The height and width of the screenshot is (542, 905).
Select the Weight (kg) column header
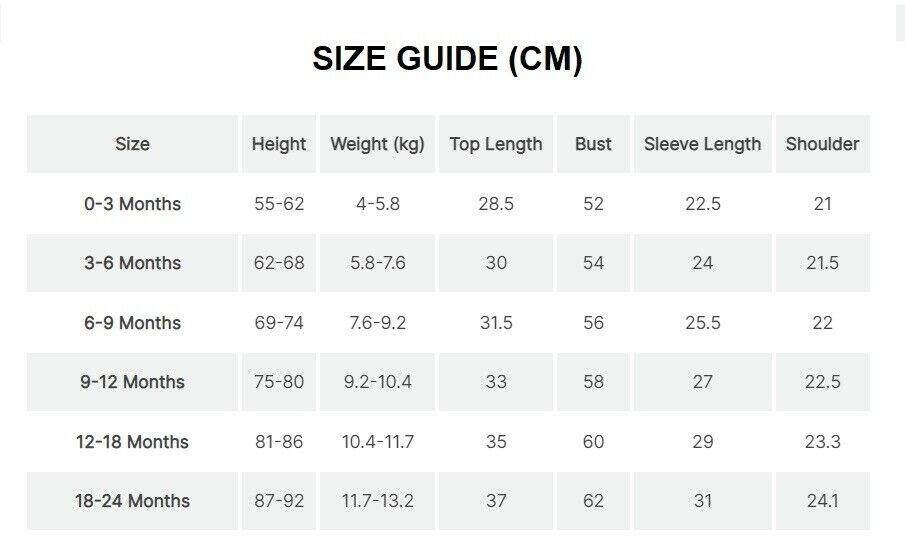377,144
